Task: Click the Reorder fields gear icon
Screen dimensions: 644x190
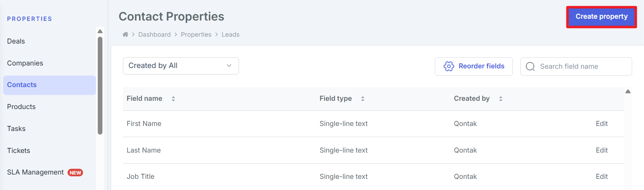Action: (449, 66)
